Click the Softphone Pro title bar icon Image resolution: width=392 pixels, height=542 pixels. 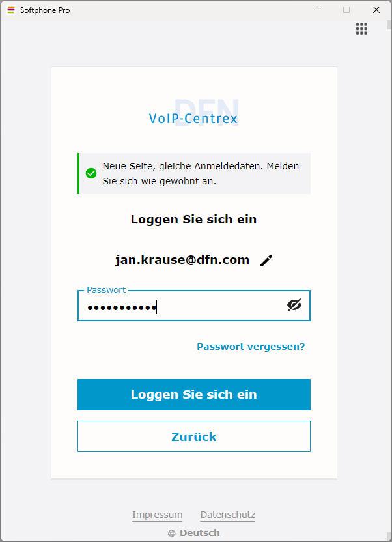tap(10, 10)
